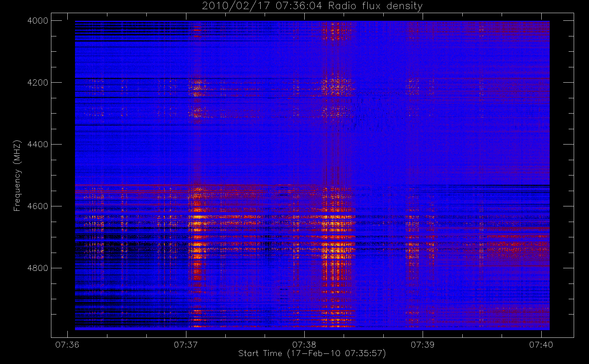Viewport: 589px width, 364px height.
Task: Click the plot title "2010/02/17 07:36:04 Radio flux density"
Action: (312, 6)
